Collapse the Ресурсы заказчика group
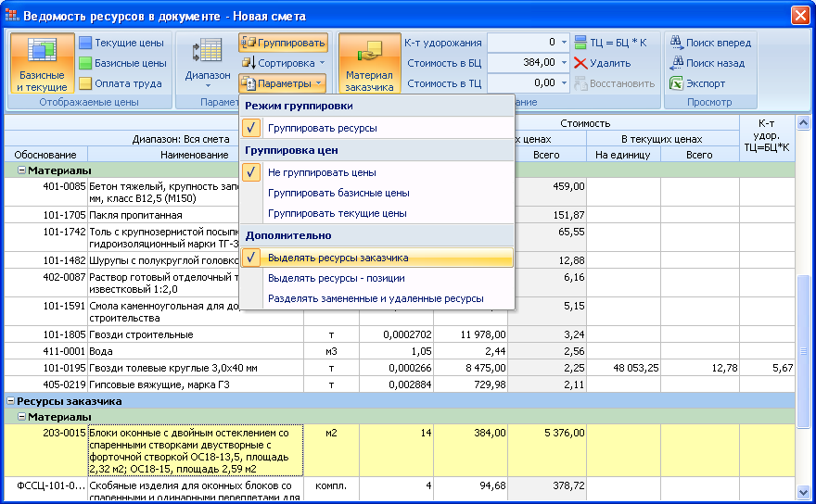The height and width of the screenshot is (504, 816). pos(10,400)
